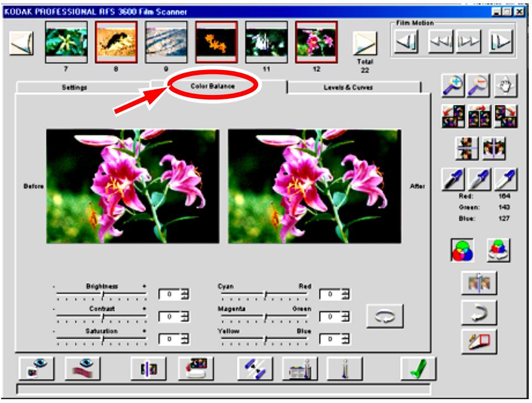The height and width of the screenshot is (403, 532).
Task: Click the curved undo arrow button
Action: [x=479, y=313]
